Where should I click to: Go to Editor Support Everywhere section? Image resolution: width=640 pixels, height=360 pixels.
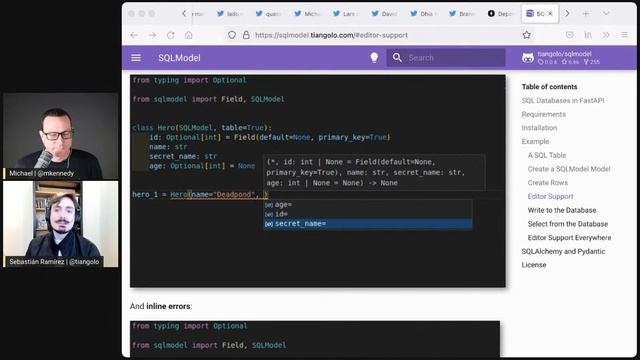pos(569,238)
